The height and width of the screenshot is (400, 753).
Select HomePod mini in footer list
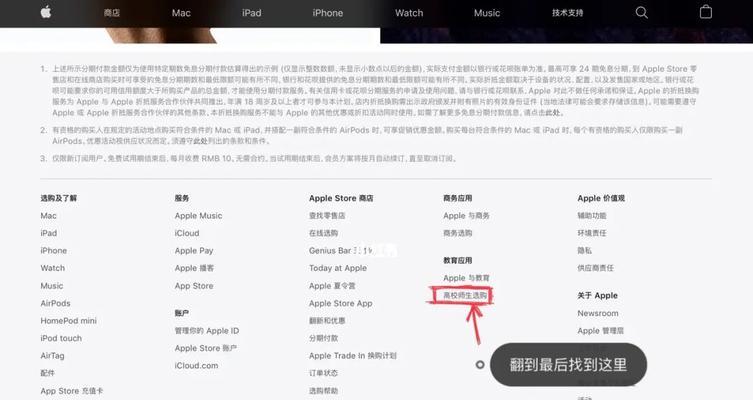(69, 321)
